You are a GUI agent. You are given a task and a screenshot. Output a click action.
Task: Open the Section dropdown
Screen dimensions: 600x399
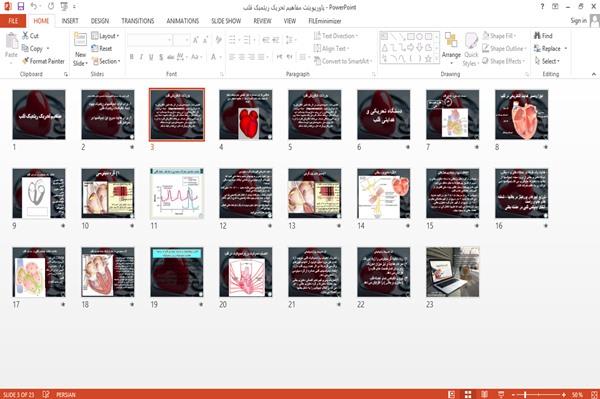pyautogui.click(x=106, y=61)
